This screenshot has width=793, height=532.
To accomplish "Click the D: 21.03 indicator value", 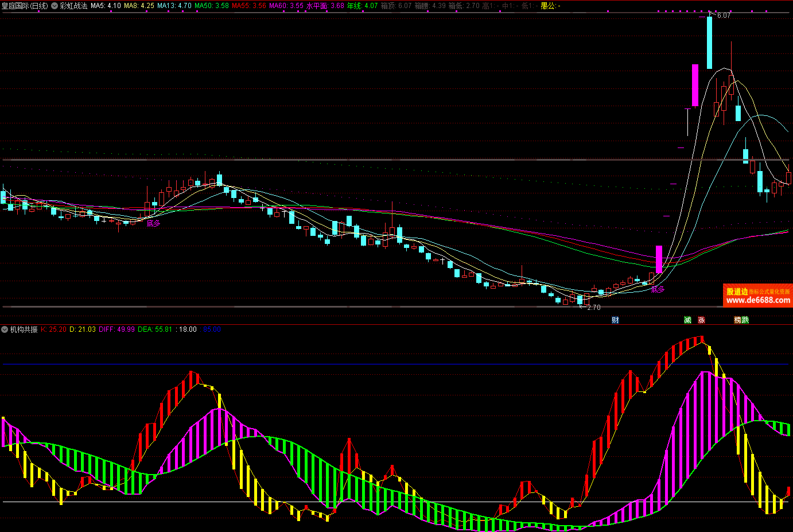I will pos(83,329).
